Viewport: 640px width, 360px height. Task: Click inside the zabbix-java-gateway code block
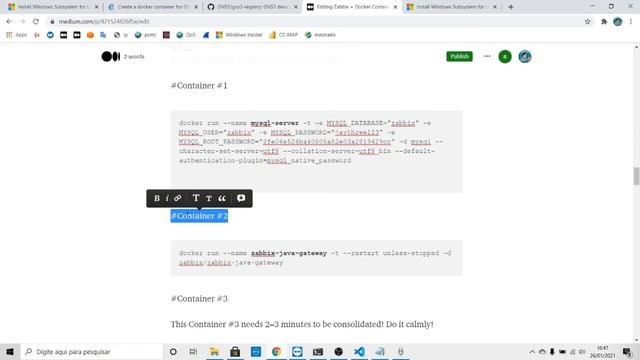point(316,258)
